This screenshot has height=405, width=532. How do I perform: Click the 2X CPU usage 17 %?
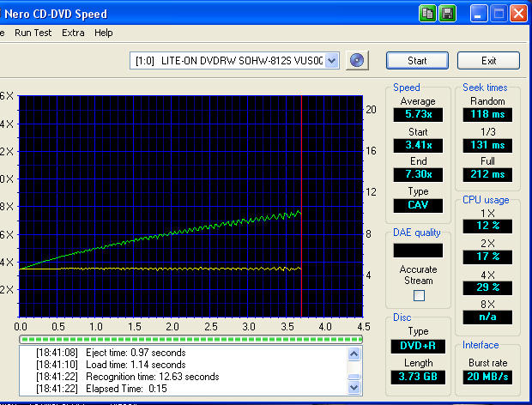pyautogui.click(x=487, y=257)
